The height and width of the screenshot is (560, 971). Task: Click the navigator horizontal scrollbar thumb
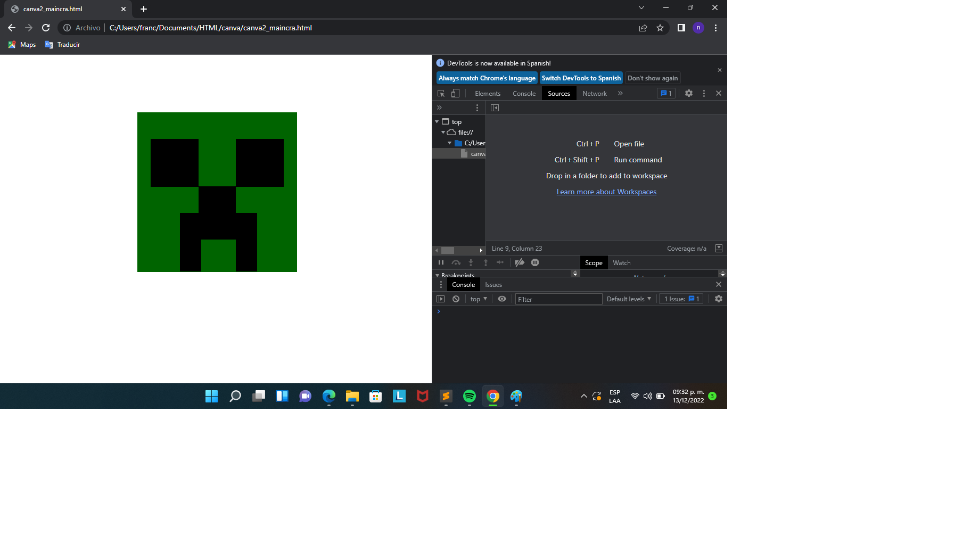[448, 250]
